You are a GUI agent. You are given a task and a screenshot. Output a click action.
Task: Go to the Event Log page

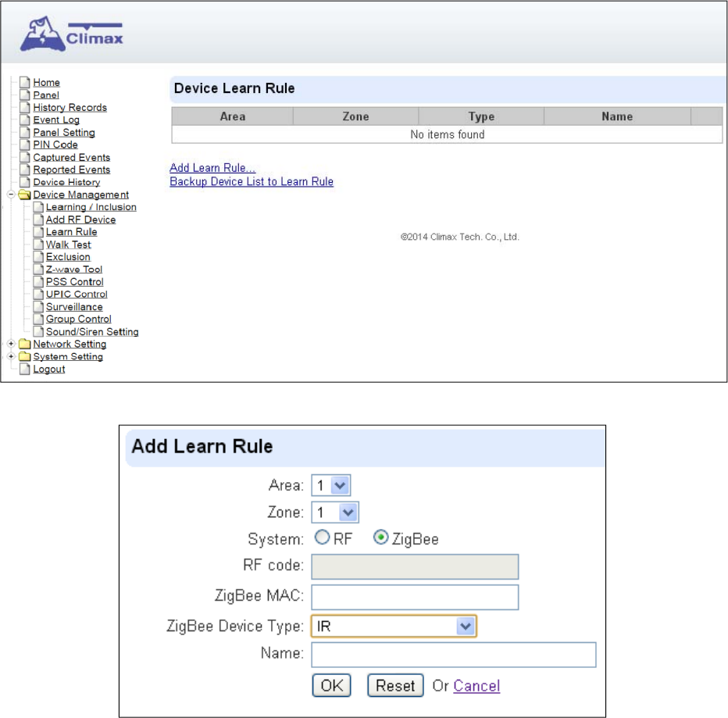(56, 120)
